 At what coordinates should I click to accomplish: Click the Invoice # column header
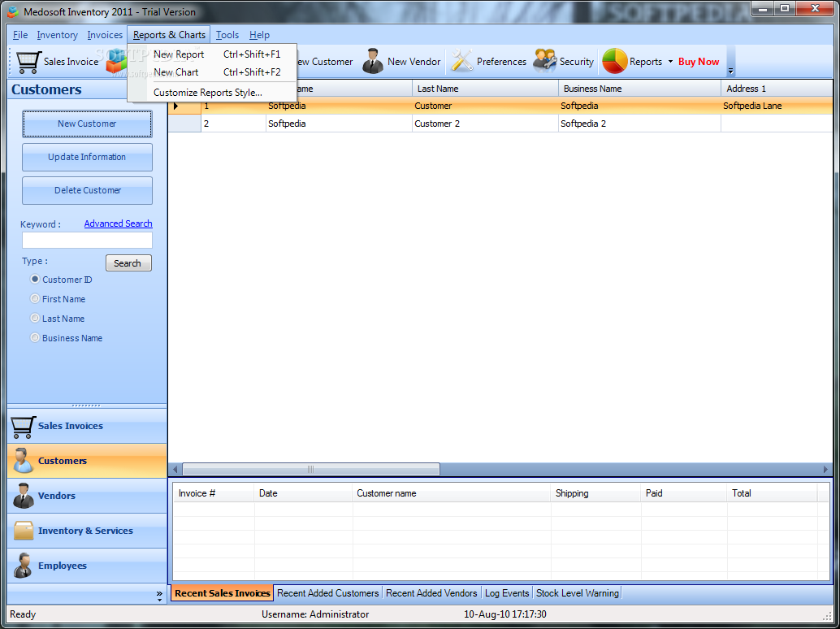click(214, 493)
